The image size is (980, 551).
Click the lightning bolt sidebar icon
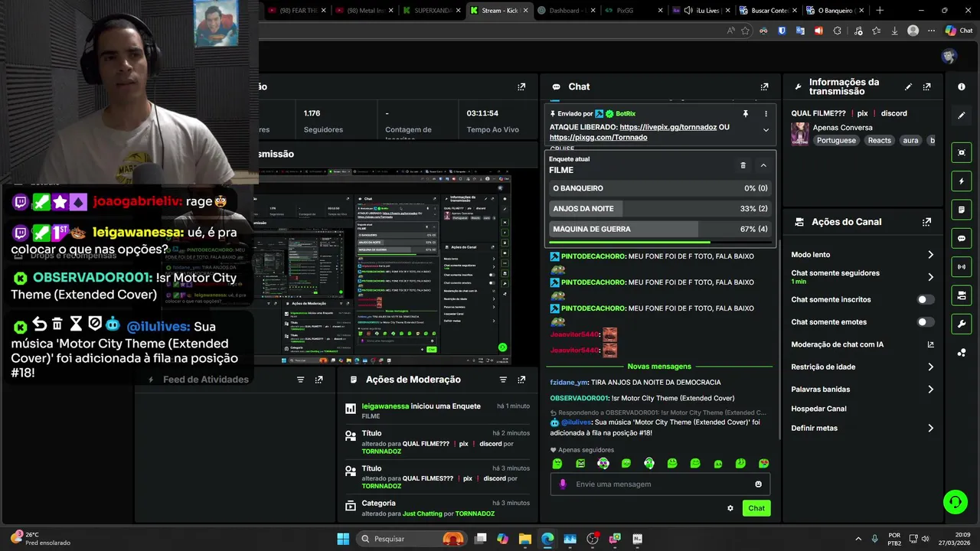[962, 181]
